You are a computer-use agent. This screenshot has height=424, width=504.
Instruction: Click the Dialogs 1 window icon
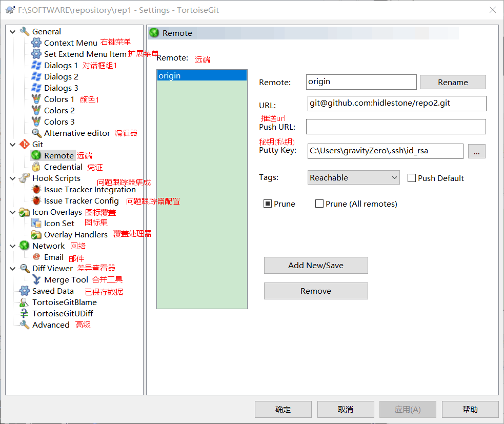36,65
